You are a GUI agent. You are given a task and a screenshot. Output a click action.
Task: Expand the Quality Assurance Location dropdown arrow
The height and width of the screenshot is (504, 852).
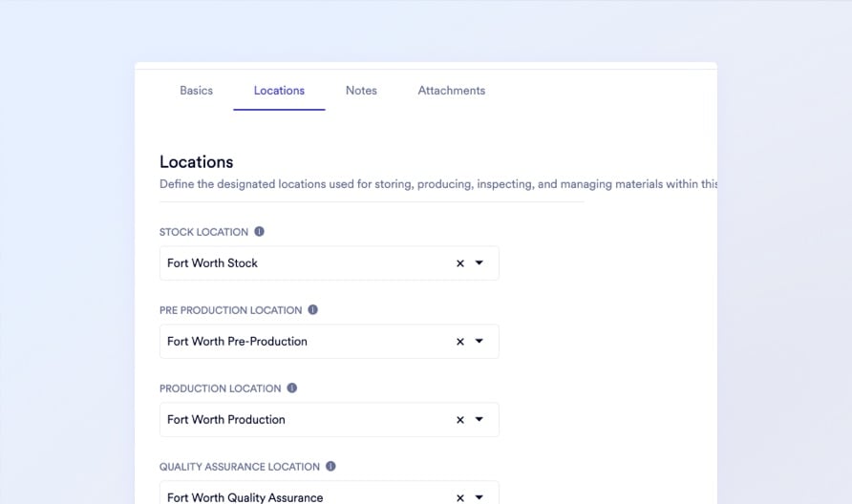[479, 497]
